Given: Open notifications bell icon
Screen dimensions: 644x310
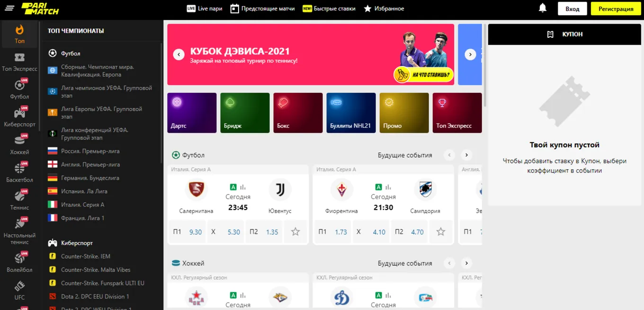Looking at the screenshot, I should coord(543,9).
